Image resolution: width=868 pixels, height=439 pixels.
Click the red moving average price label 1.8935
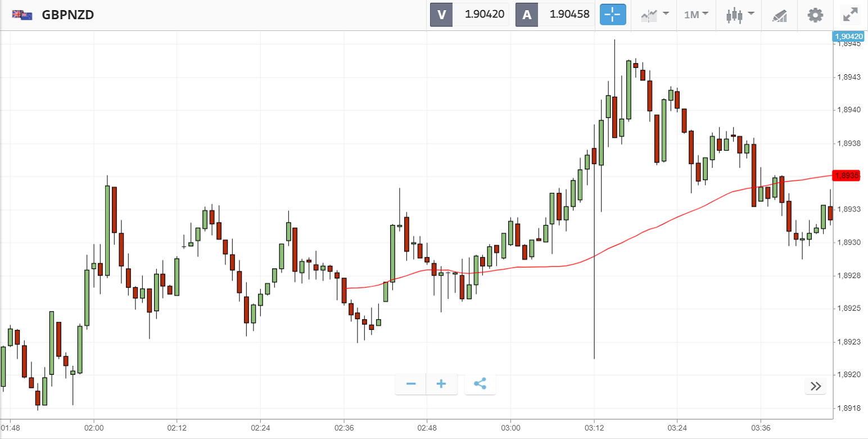tap(847, 176)
